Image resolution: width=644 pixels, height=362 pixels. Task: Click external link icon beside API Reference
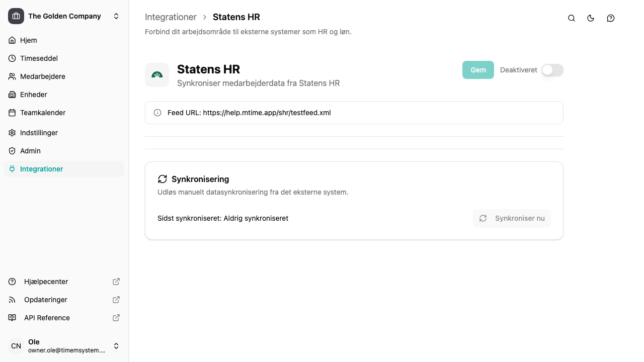(x=116, y=318)
